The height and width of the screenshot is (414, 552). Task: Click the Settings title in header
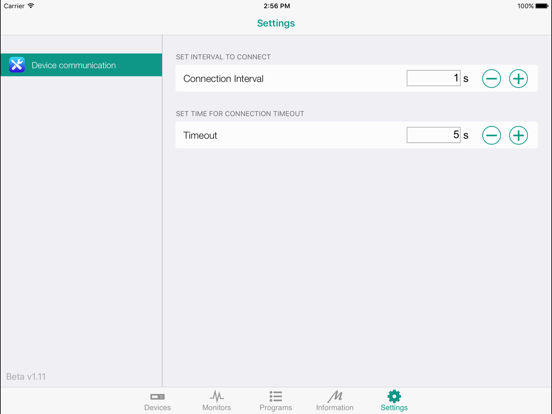point(276,23)
